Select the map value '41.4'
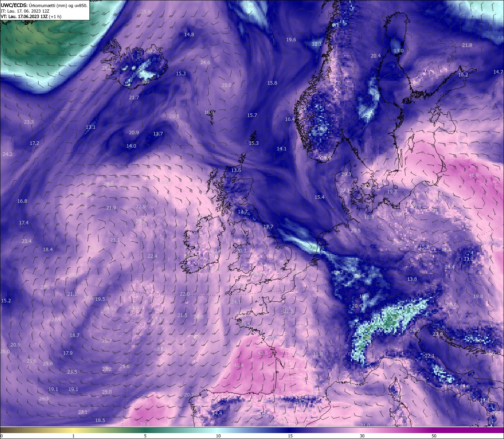504x439 pixels. (x=239, y=365)
